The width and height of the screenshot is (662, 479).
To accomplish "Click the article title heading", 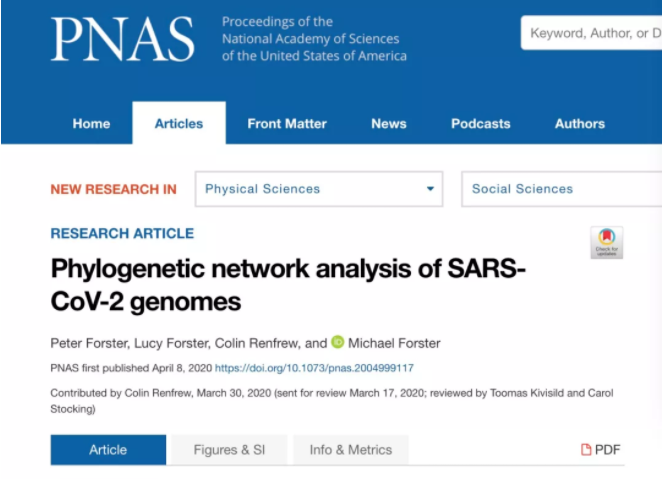I will tap(288, 284).
